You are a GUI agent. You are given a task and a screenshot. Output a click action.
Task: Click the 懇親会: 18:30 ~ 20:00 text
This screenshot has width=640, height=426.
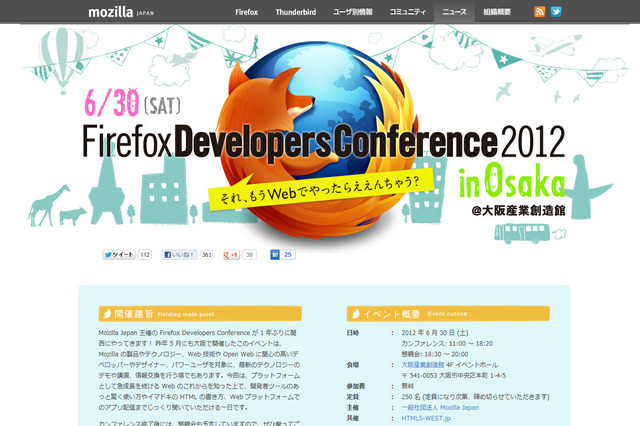(435, 354)
